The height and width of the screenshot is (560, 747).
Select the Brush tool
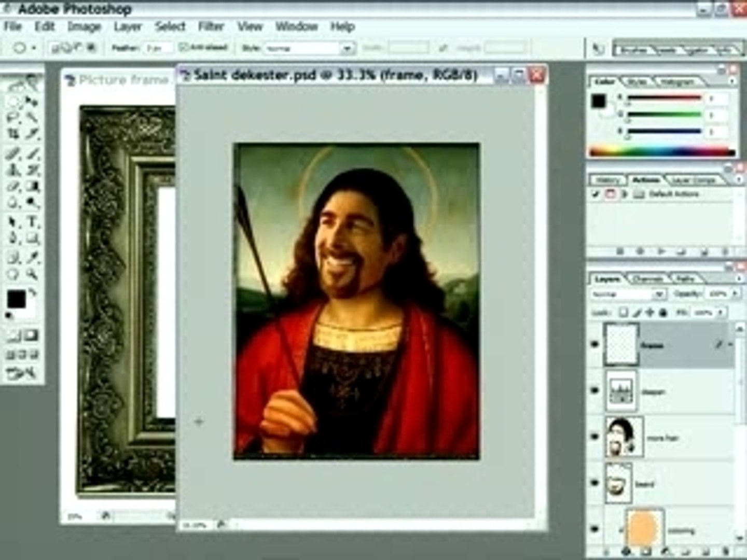pyautogui.click(x=32, y=153)
